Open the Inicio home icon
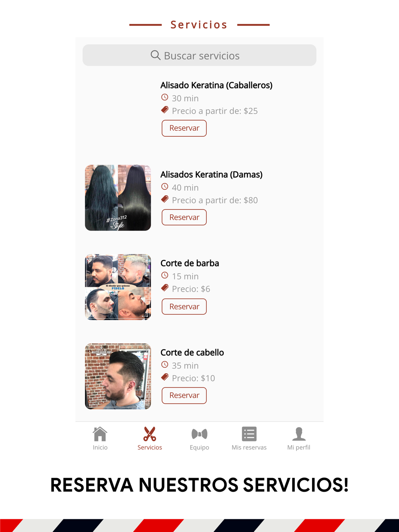This screenshot has height=532, width=399. click(100, 434)
